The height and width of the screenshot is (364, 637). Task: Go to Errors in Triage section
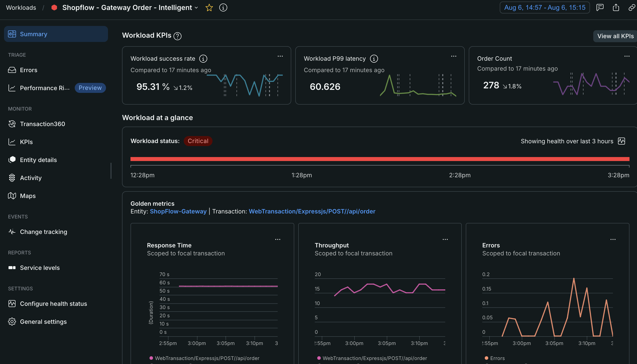pos(28,70)
